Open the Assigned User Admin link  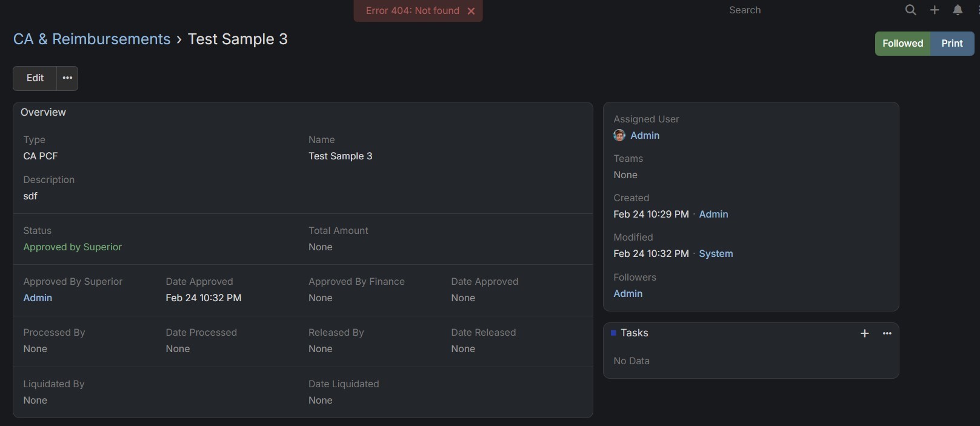tap(645, 136)
